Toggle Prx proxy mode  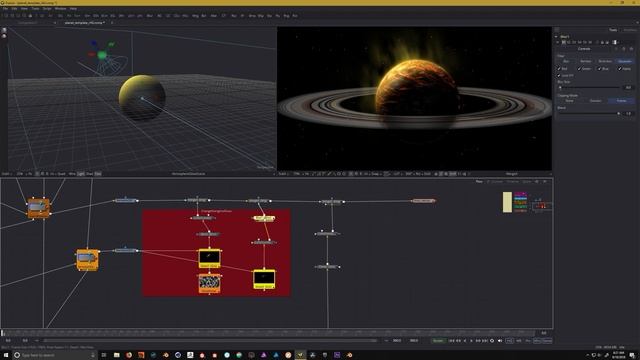528,340
